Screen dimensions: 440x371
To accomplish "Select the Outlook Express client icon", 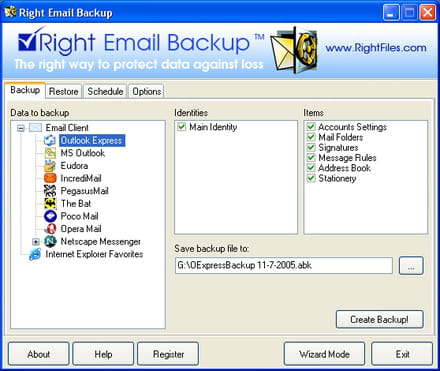I will [x=50, y=140].
